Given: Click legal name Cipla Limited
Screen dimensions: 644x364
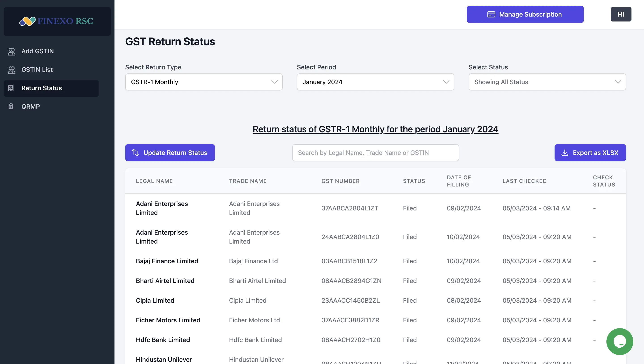Looking at the screenshot, I should (x=155, y=300).
